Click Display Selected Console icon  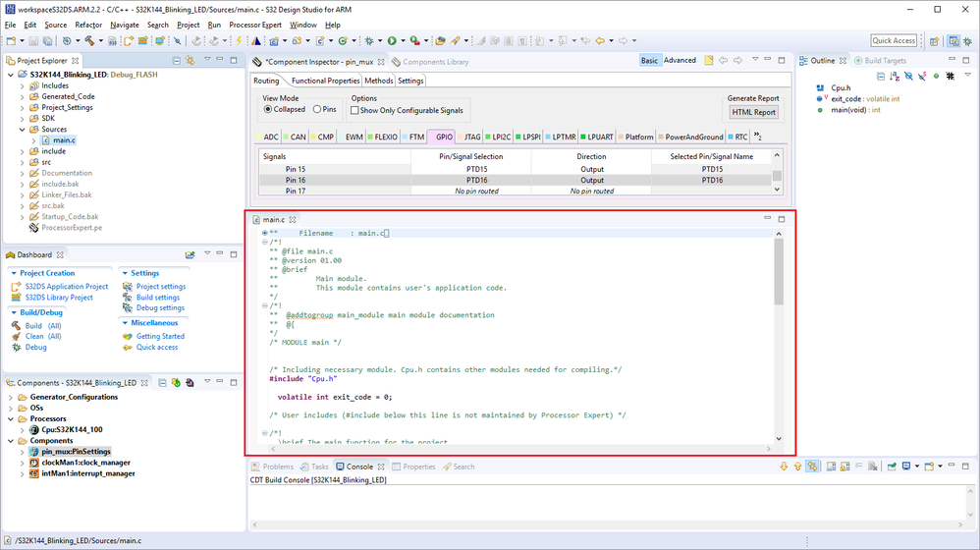[x=906, y=467]
